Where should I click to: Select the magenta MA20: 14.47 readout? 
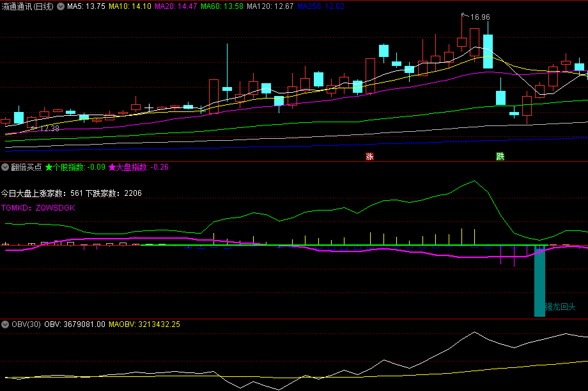tap(176, 6)
